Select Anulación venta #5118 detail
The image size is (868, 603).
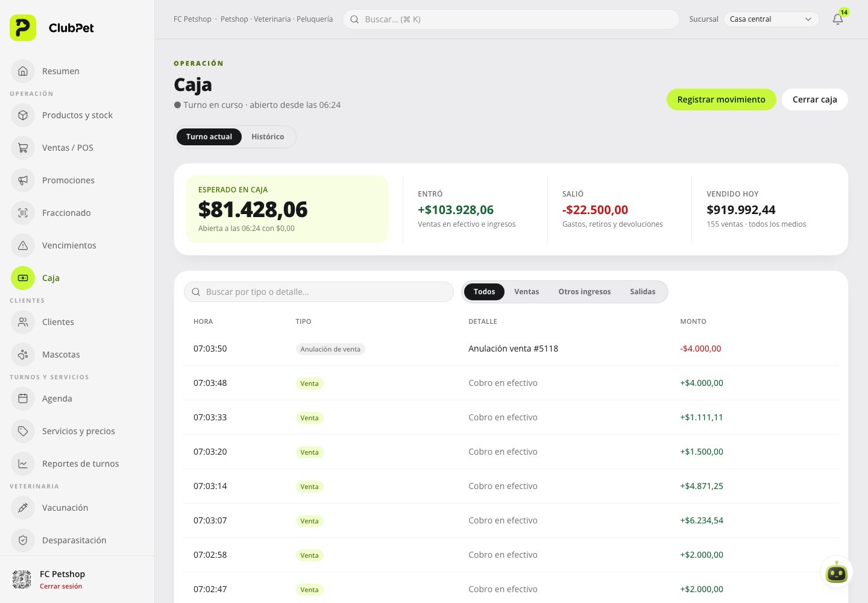[x=514, y=349]
